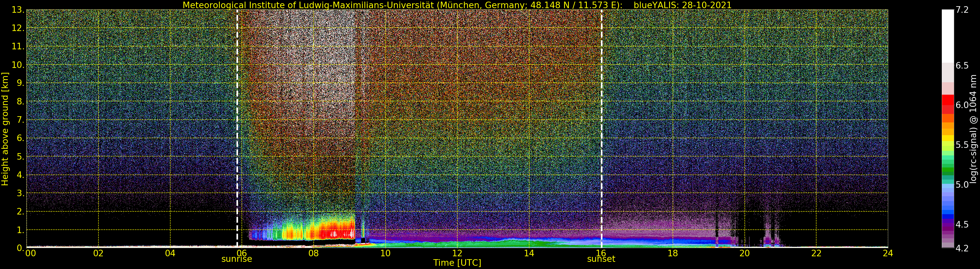
Task: Click the height axis tick label 9.
Action: point(21,83)
